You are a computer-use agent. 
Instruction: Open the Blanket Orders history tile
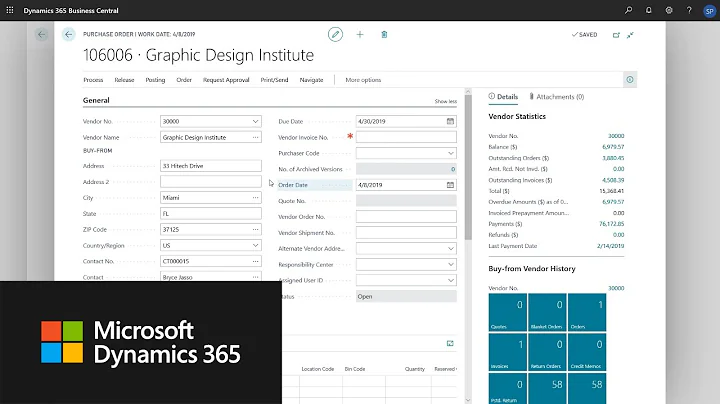(x=547, y=312)
